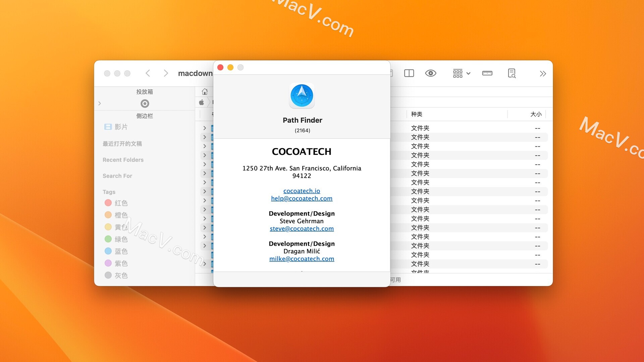
Task: Show more toolbar items via double chevron
Action: pos(543,74)
